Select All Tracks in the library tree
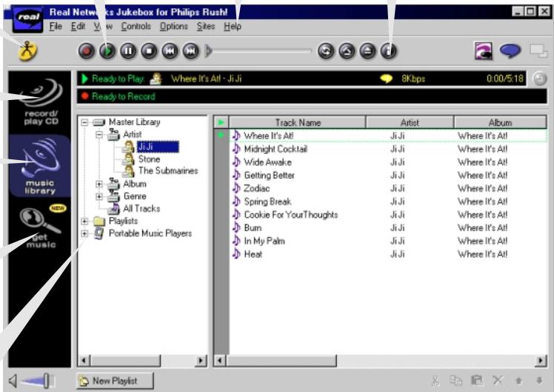 141,208
